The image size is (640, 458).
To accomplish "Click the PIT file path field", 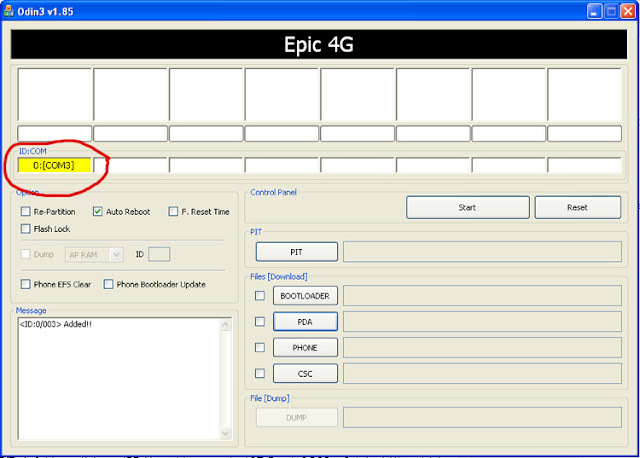I will [x=482, y=252].
